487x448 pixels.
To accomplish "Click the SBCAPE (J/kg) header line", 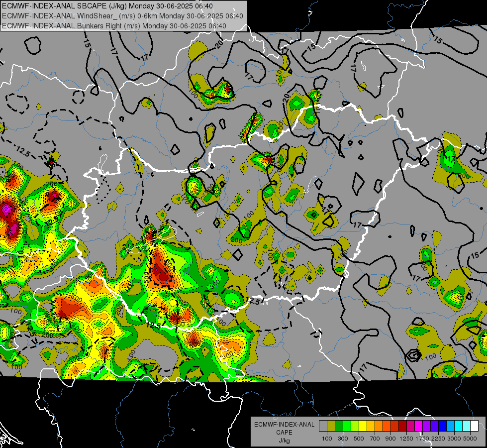I will click(107, 6).
